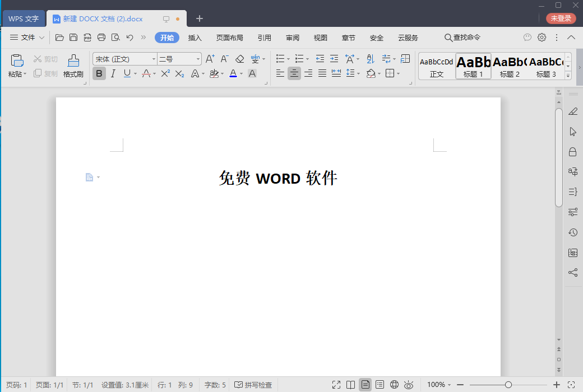Screen dimensions: 583x392
Task: Expand the styles gallery
Action: pos(568,76)
